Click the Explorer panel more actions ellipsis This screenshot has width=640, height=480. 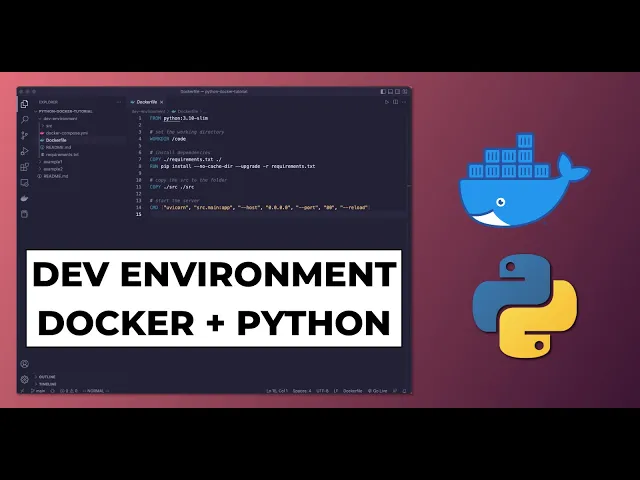click(x=119, y=102)
